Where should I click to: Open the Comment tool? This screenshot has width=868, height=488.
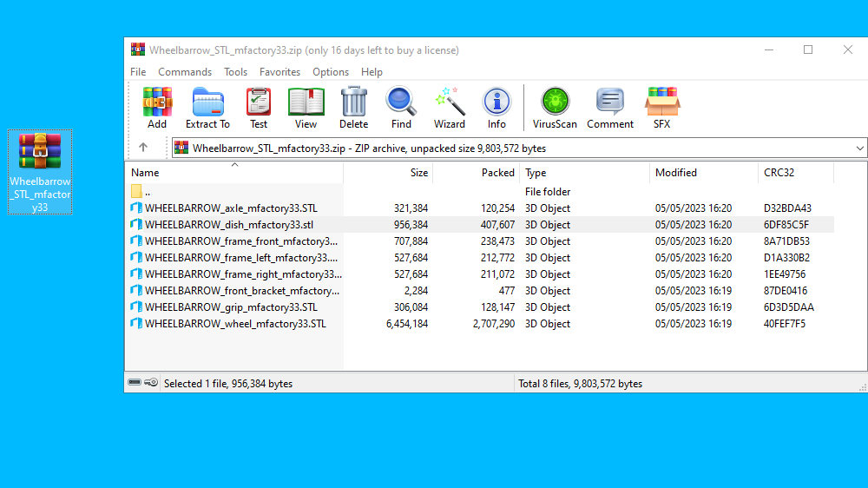[610, 108]
